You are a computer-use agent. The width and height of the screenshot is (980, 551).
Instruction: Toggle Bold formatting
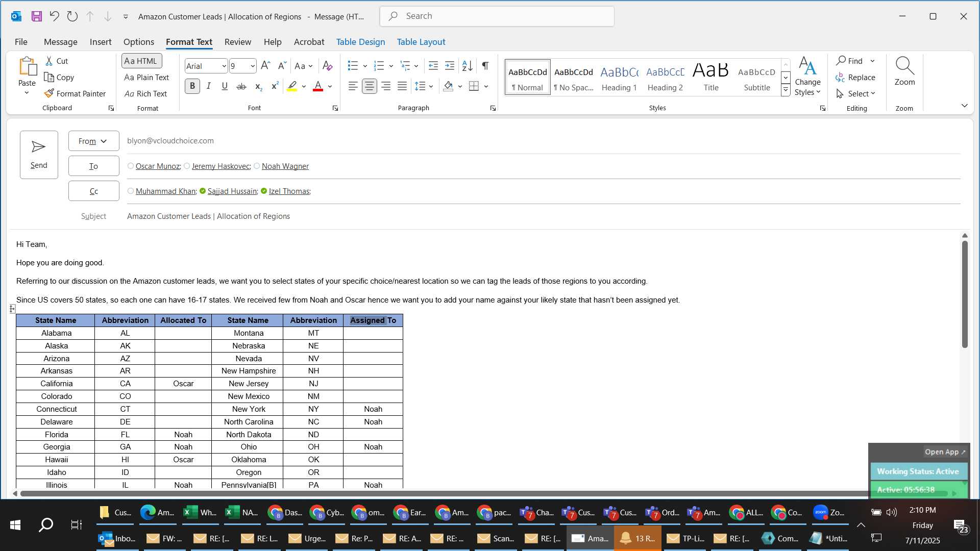(192, 86)
